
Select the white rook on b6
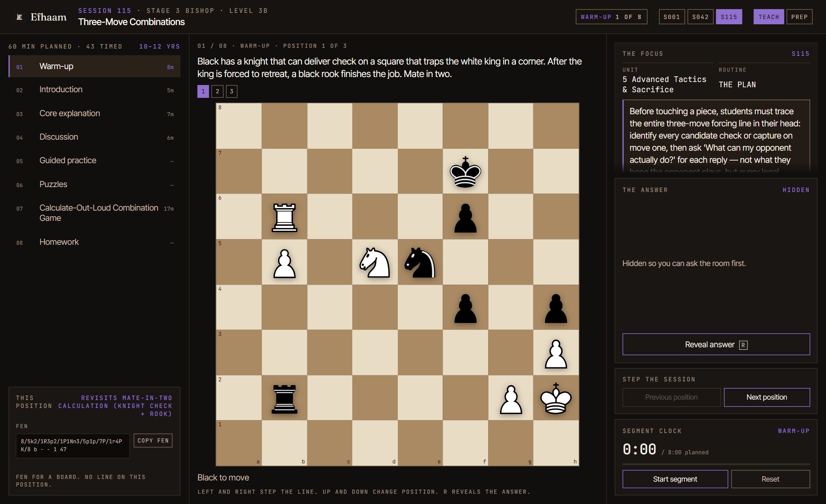pyautogui.click(x=284, y=217)
